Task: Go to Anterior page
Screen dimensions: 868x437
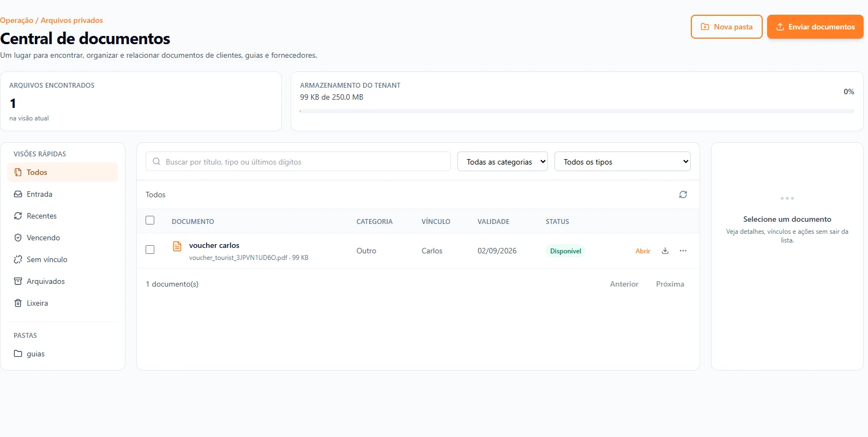Action: (x=624, y=284)
